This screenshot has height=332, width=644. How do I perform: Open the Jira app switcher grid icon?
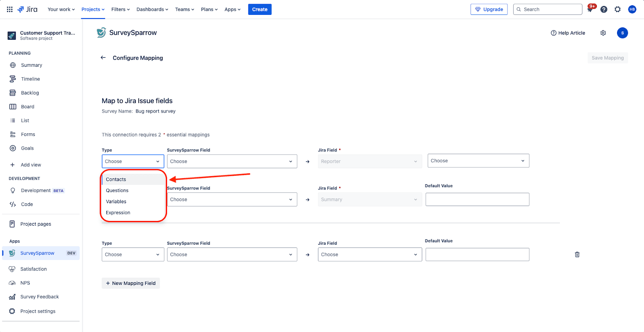[x=10, y=9]
